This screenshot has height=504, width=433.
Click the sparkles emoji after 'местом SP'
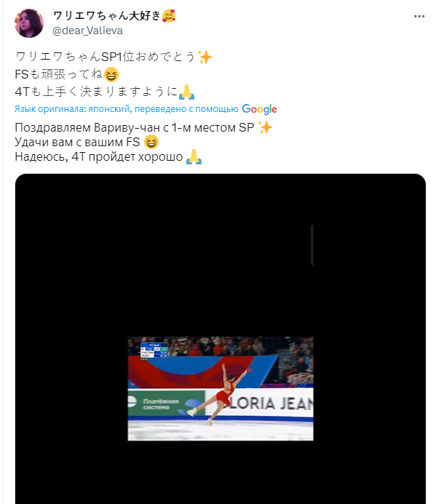265,127
